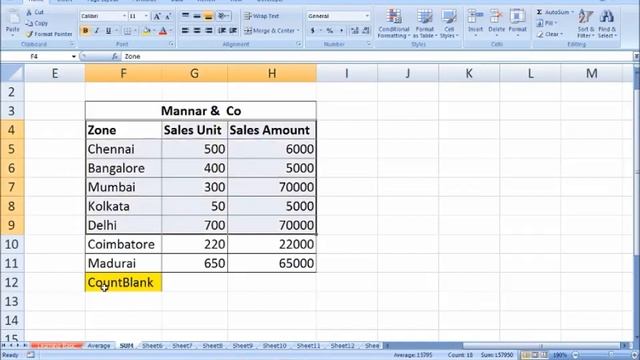Toggle Bottom Align

pyautogui.click(x=208, y=16)
